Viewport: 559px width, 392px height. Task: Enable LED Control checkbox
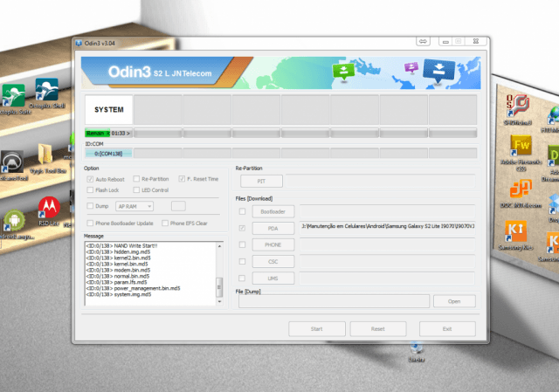pos(136,190)
